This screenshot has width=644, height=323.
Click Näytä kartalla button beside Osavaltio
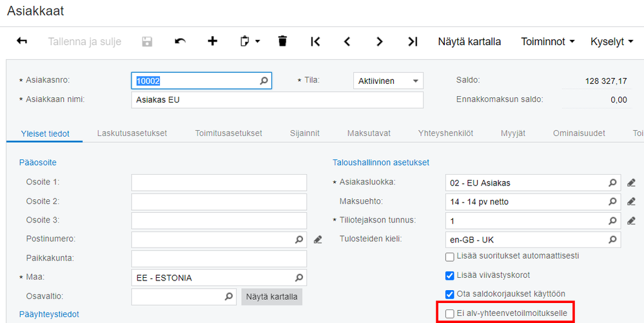click(272, 297)
